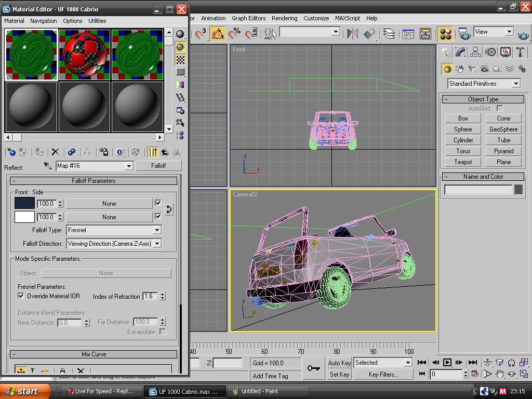Create a Teapot primitive
Viewport: 532px width, 399px height.
(463, 162)
